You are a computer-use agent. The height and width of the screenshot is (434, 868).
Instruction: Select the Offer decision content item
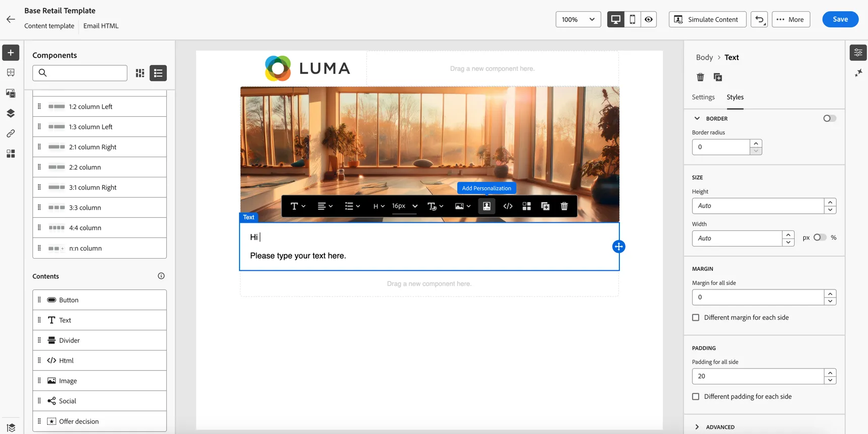click(100, 421)
